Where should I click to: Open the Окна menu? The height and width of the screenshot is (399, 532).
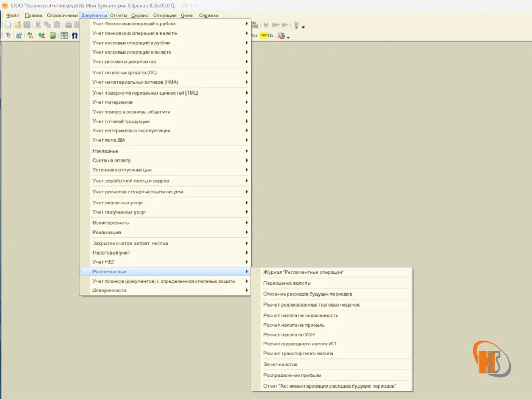[187, 15]
